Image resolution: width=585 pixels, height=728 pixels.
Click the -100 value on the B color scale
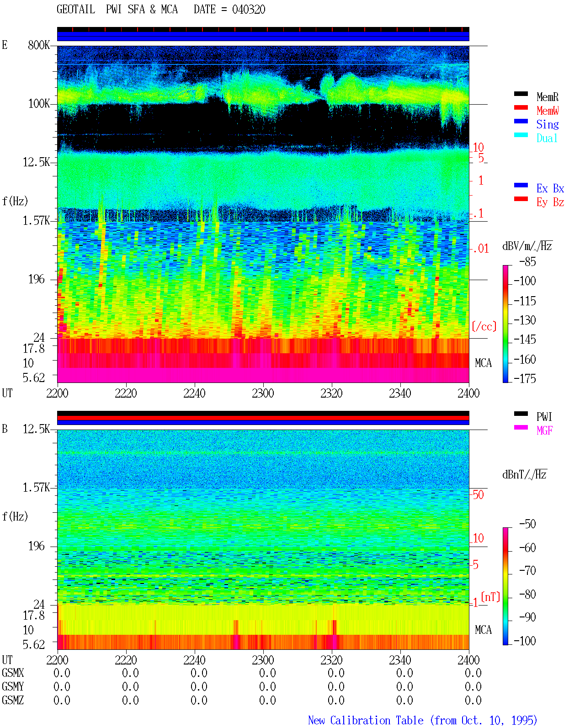(525, 641)
